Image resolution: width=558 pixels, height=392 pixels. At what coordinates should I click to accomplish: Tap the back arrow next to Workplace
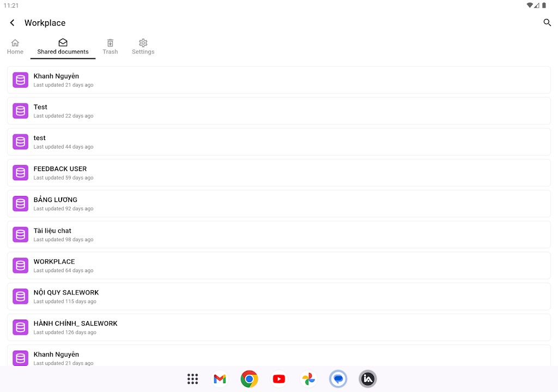pos(13,23)
